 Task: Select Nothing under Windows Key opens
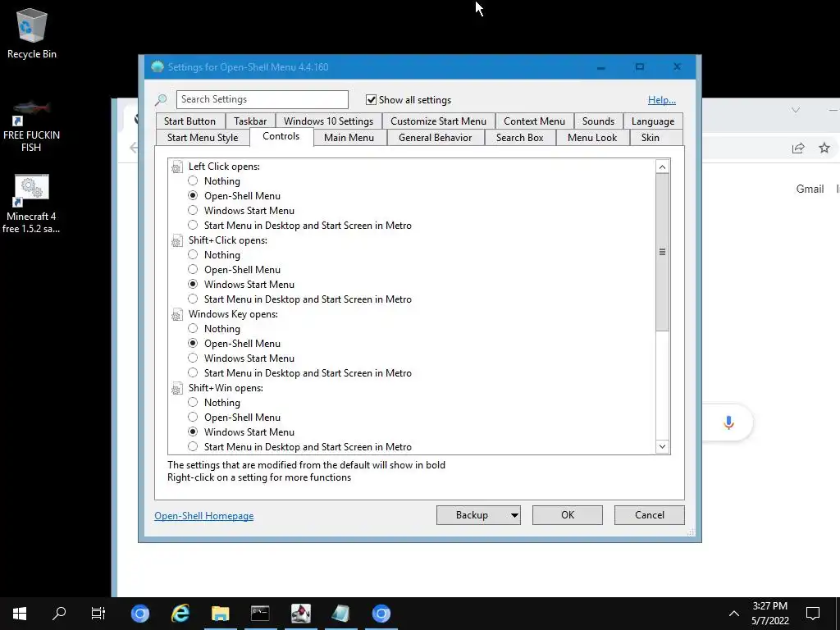tap(193, 328)
